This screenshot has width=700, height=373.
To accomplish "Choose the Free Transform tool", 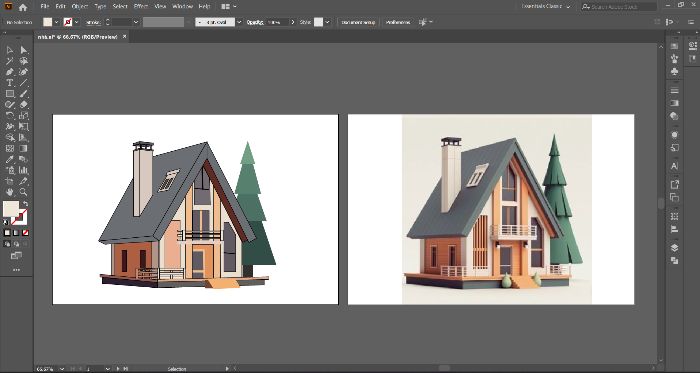I will point(24,127).
